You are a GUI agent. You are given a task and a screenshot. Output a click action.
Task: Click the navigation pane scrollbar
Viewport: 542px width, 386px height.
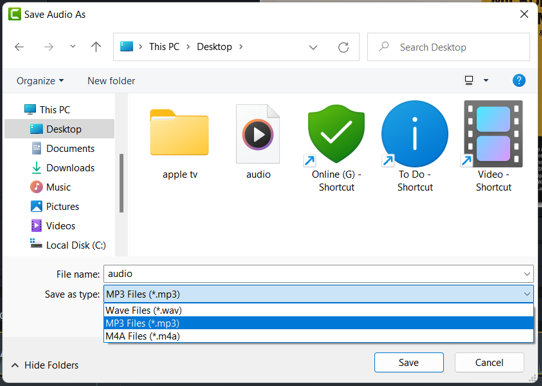(121, 183)
